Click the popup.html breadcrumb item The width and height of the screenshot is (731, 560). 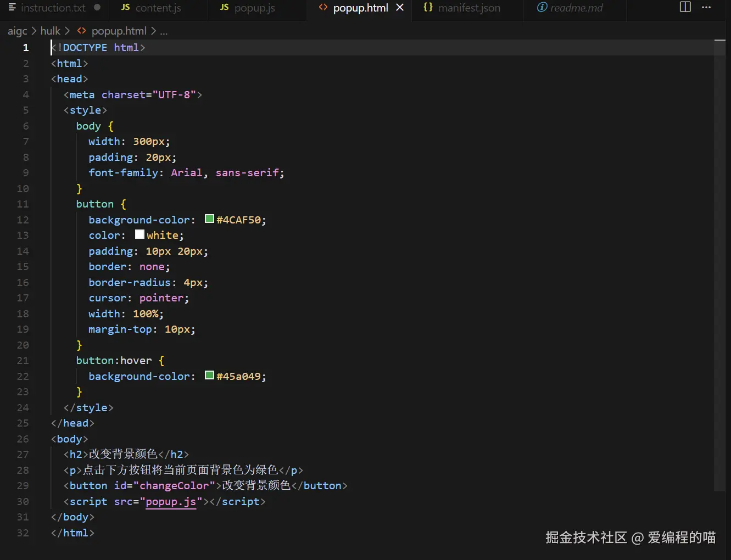(119, 31)
